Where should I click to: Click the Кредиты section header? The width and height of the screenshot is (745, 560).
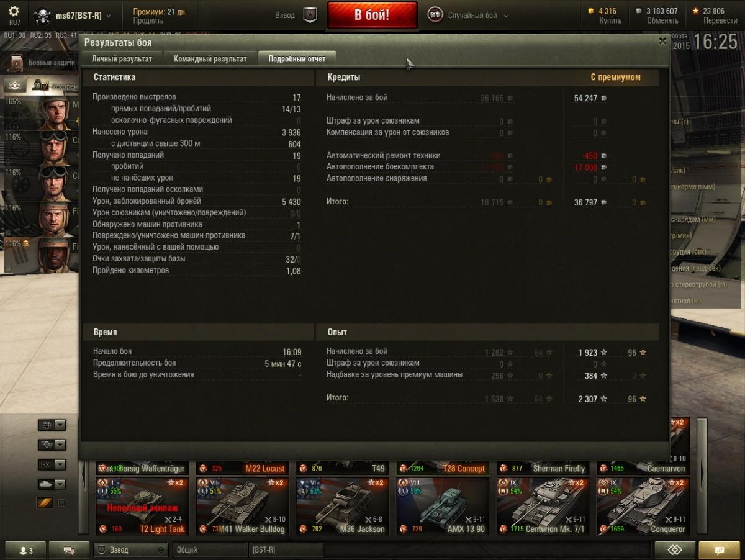pyautogui.click(x=343, y=78)
